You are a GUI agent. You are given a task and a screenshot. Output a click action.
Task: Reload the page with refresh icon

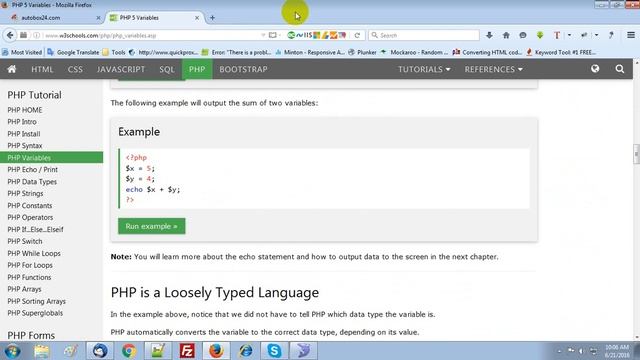tap(357, 36)
